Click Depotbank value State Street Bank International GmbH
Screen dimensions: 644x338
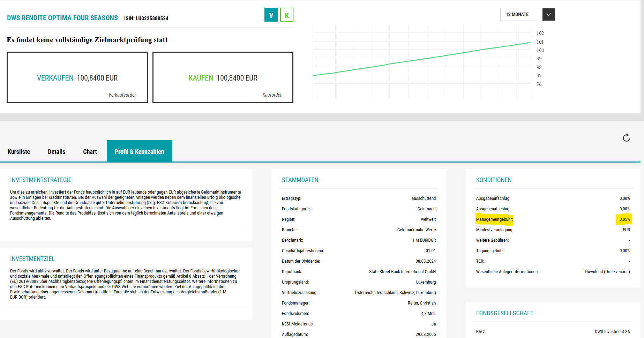[x=403, y=272]
